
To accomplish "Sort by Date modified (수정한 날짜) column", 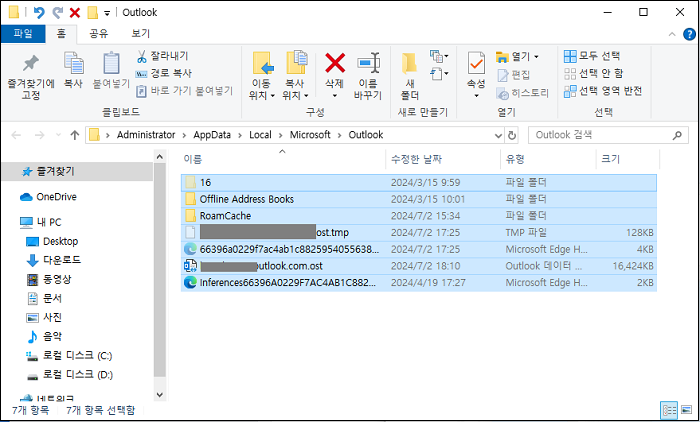I will 443,159.
